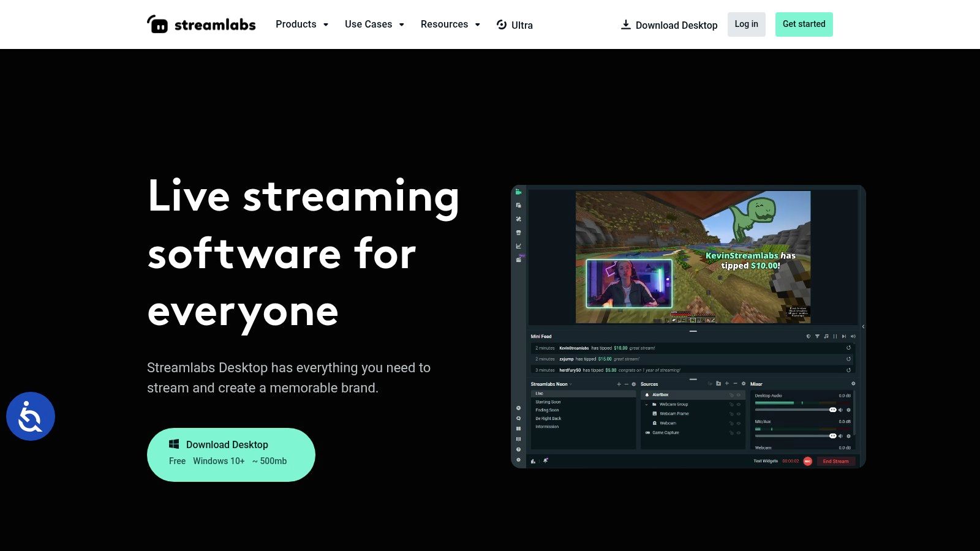Click Test Widgets in the app footer
This screenshot has width=980, height=551.
pyautogui.click(x=766, y=461)
